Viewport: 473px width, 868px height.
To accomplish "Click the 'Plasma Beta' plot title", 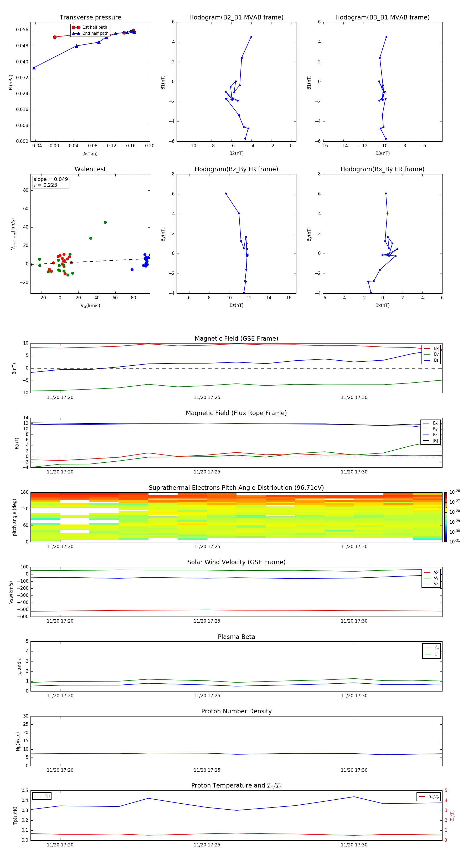I will [x=236, y=637].
